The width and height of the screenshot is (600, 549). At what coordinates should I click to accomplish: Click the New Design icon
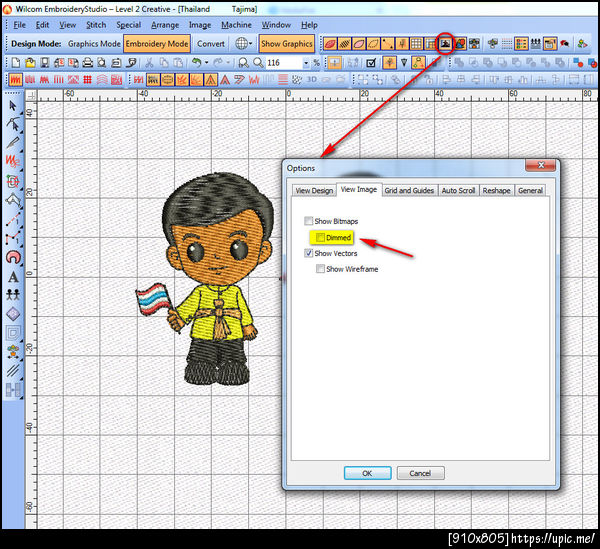[x=16, y=63]
